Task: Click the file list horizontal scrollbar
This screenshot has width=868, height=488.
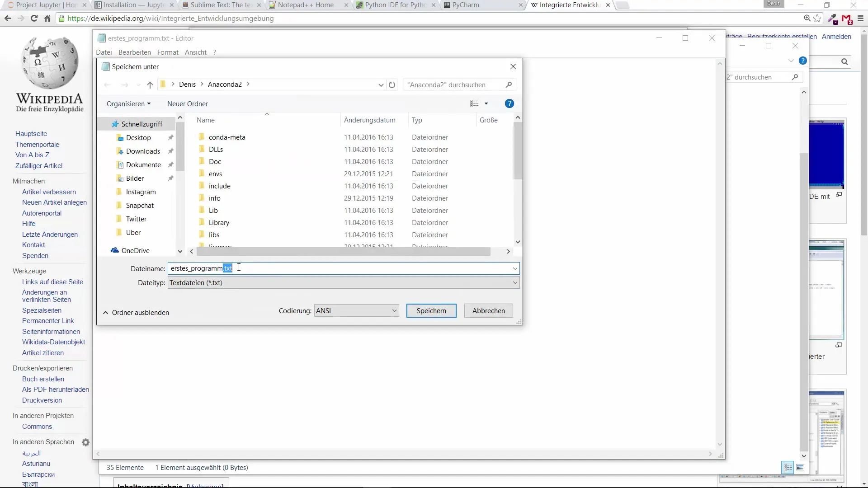Action: (x=344, y=252)
